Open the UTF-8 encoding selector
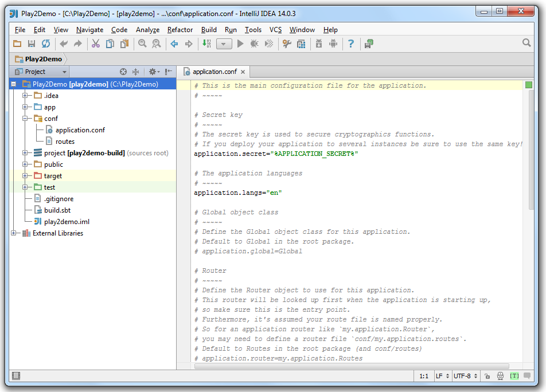This screenshot has width=546, height=392. tap(465, 376)
